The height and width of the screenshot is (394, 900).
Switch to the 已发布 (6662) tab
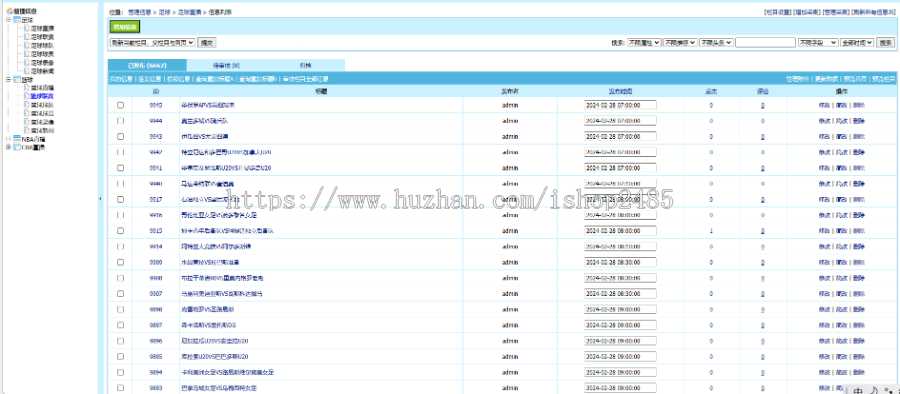pyautogui.click(x=148, y=65)
